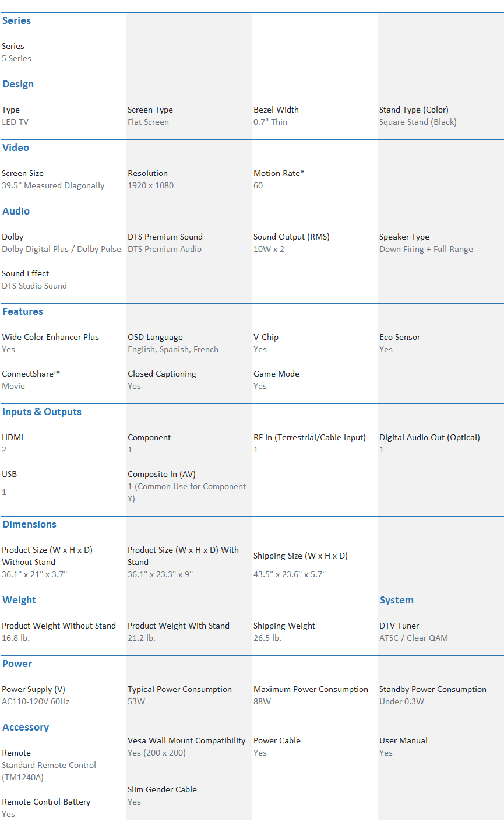504x832 pixels.
Task: Select the Inputs & Outputs heading
Action: (x=42, y=412)
